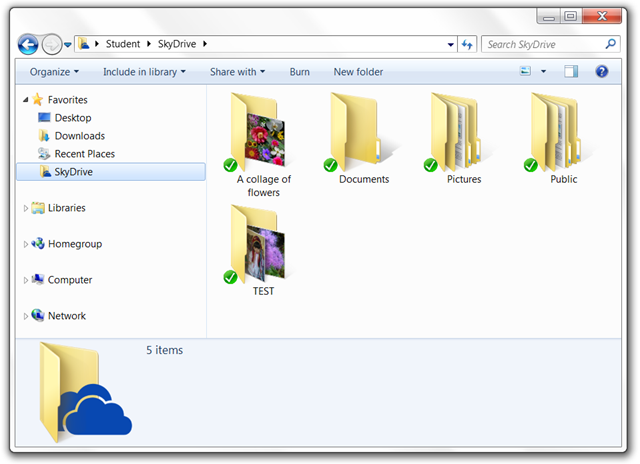Open the view options dropdown arrow

544,72
